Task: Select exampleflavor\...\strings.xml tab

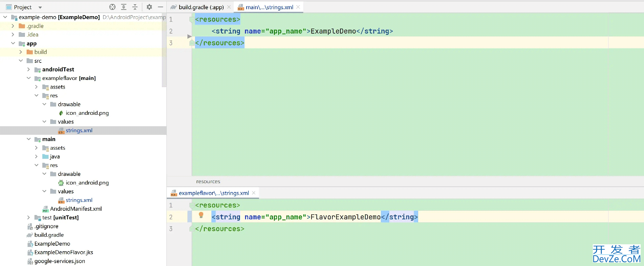Action: 214,193
